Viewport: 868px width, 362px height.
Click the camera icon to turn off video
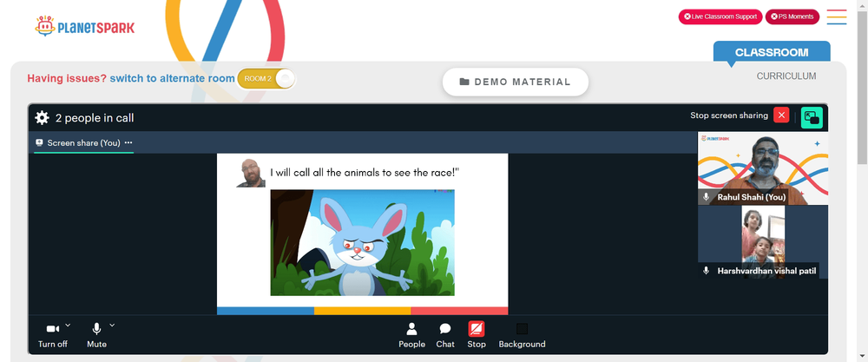(53, 329)
